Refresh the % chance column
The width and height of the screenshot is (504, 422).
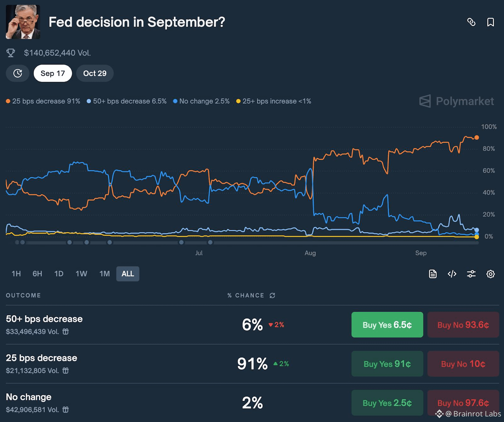click(272, 295)
